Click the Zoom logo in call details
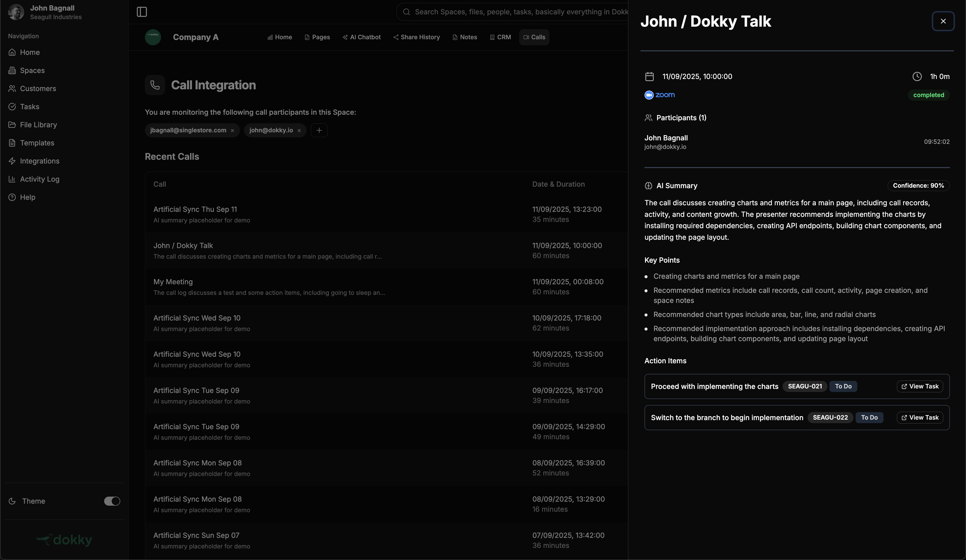The image size is (966, 560). [x=659, y=95]
